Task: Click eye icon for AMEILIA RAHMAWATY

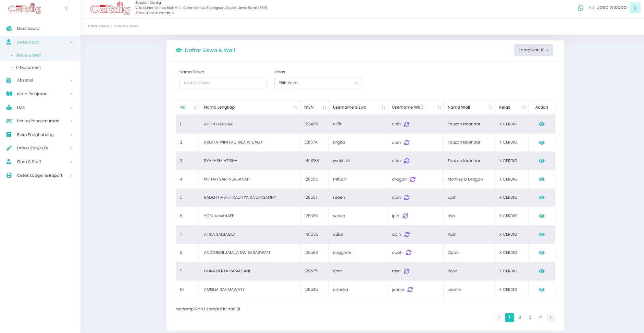Action: (542, 289)
